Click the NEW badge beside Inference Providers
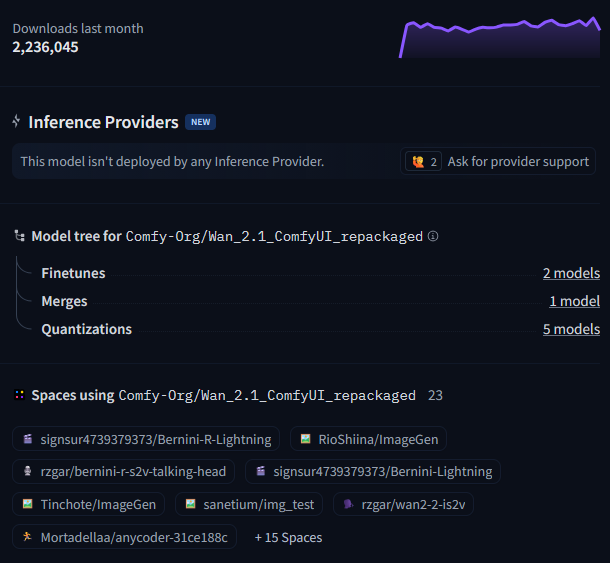Image resolution: width=610 pixels, height=563 pixels. pos(200,122)
